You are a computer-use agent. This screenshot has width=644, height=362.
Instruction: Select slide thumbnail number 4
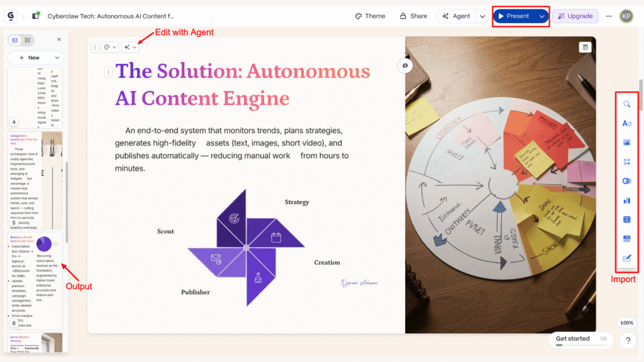point(35,97)
